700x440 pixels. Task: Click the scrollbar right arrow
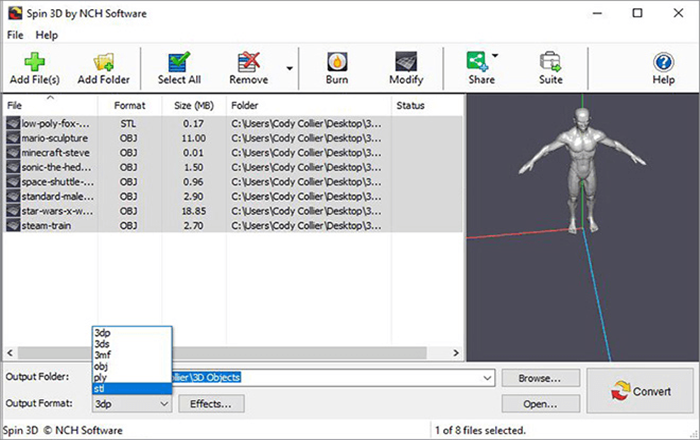[456, 353]
